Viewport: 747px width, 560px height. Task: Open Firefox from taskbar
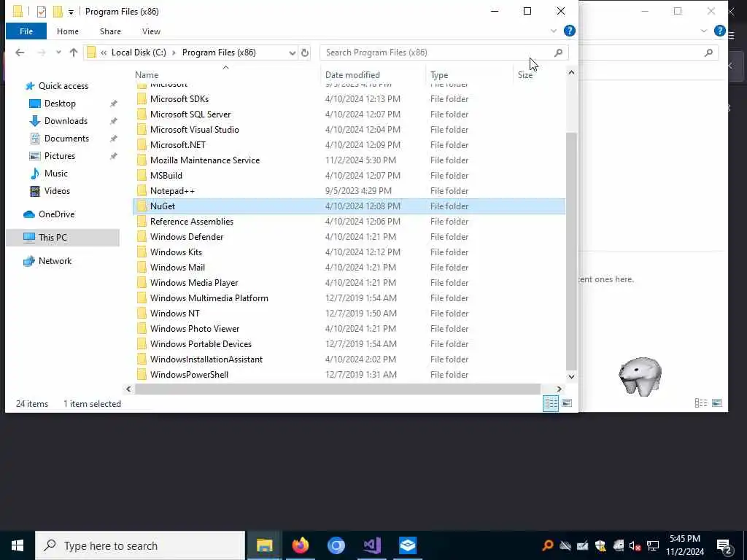click(300, 545)
